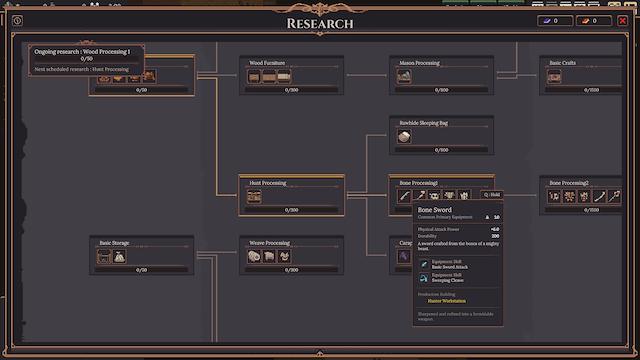Select the storage rack icon in Basic Storage
Screen dimensions: 640x360
point(104,256)
